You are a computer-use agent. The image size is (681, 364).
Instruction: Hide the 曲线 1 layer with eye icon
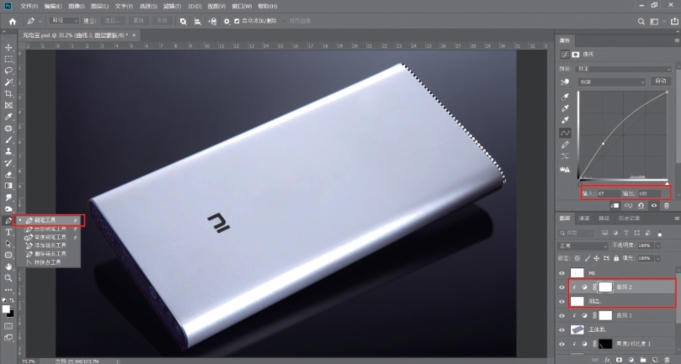click(562, 316)
